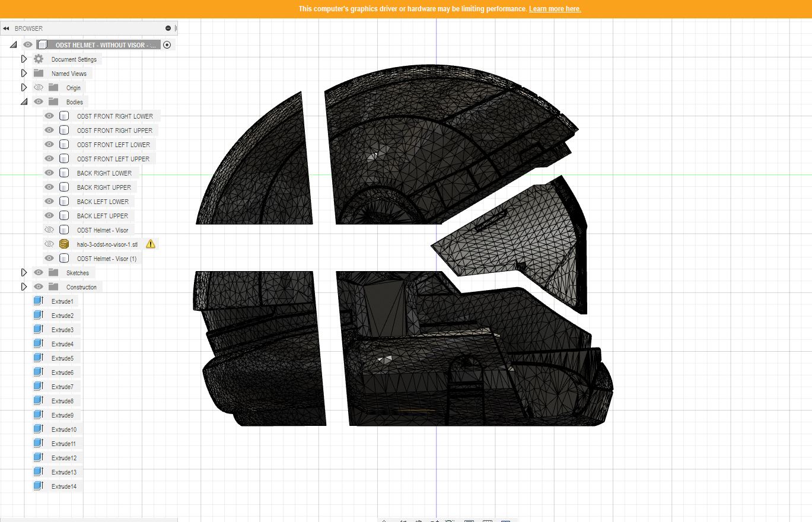812x522 pixels.
Task: Show the hidden halo-3-odst-no-visor-1.stl mesh
Action: coord(49,244)
